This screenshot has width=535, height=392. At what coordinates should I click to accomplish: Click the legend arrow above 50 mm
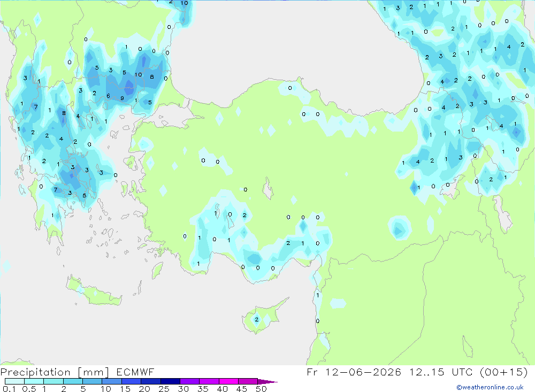[x=267, y=382]
